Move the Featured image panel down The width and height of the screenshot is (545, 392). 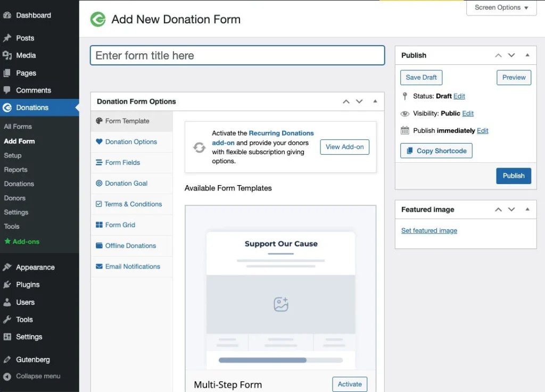point(511,210)
